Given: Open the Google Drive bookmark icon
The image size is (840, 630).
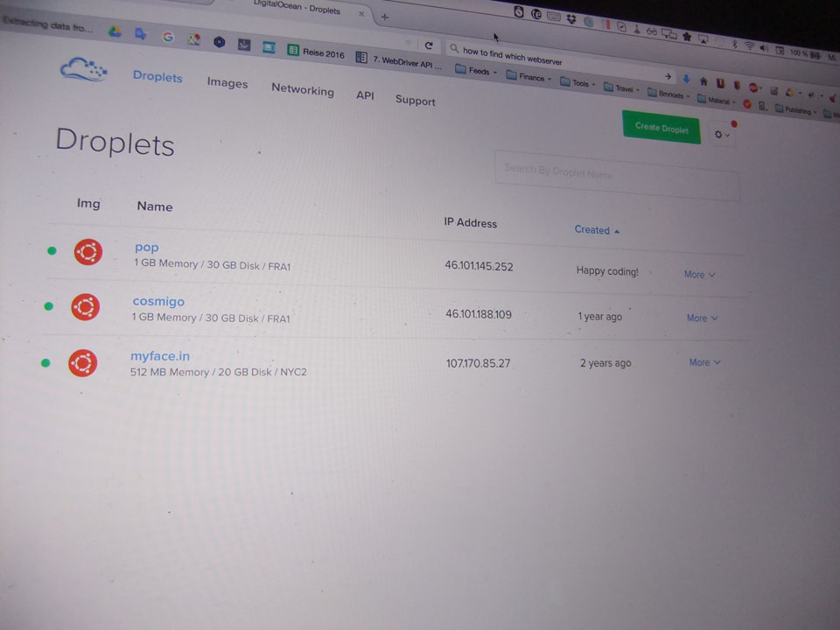Looking at the screenshot, I should click(114, 32).
